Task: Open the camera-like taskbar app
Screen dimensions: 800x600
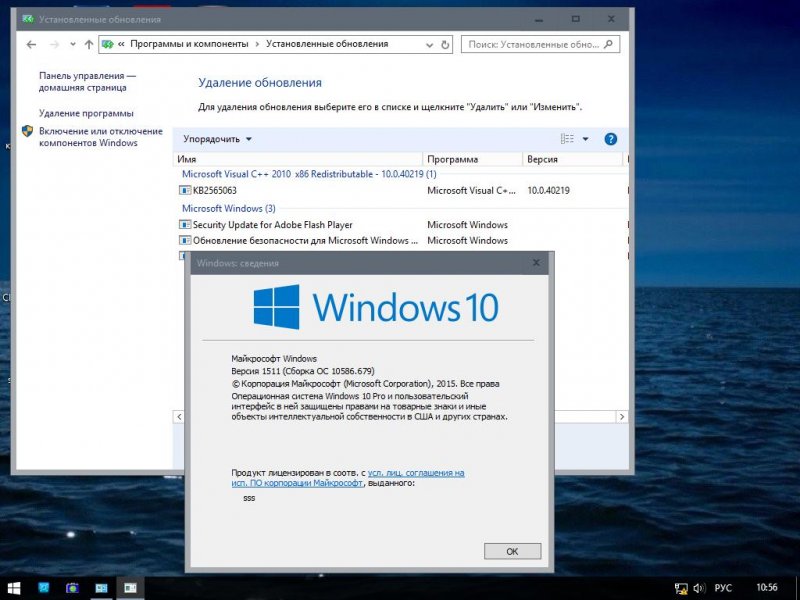Action: coord(72,588)
